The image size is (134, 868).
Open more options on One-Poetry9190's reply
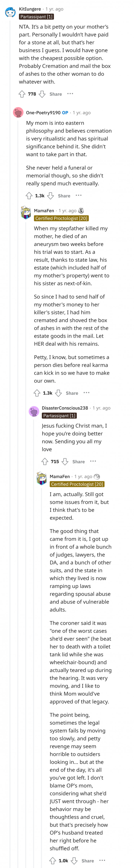click(x=79, y=195)
